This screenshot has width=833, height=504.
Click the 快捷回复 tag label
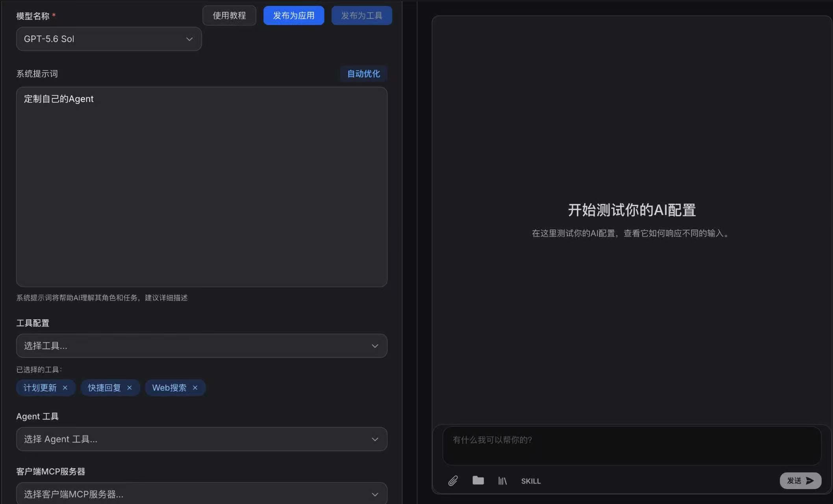click(x=104, y=388)
